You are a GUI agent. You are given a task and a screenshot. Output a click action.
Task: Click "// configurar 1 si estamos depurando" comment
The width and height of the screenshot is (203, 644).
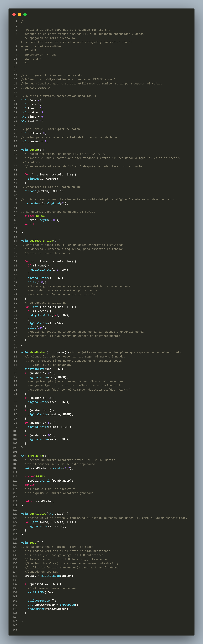point(51,75)
